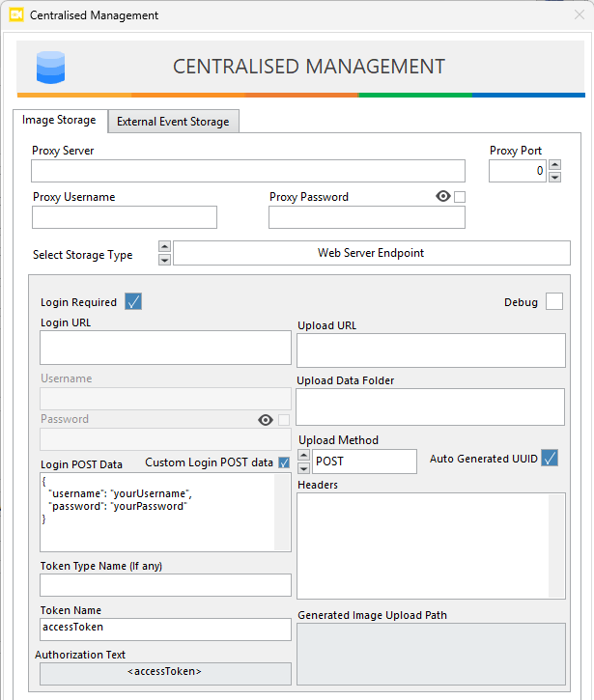Click the Headers box vertical scrollbar
The width and height of the screenshot is (594, 700).
(556, 546)
